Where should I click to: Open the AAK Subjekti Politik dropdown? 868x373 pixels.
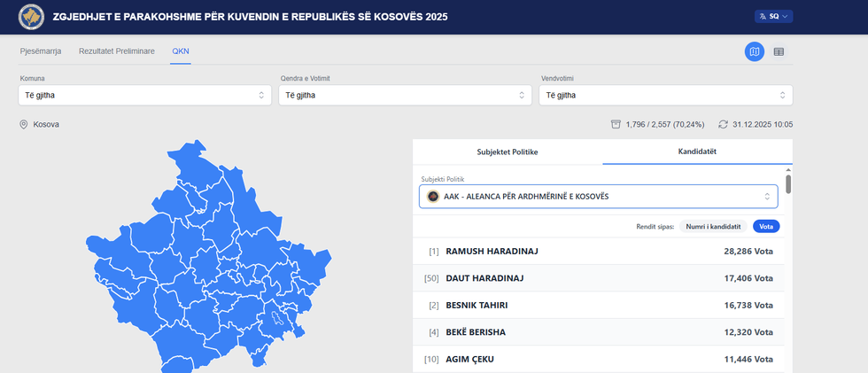(x=598, y=196)
